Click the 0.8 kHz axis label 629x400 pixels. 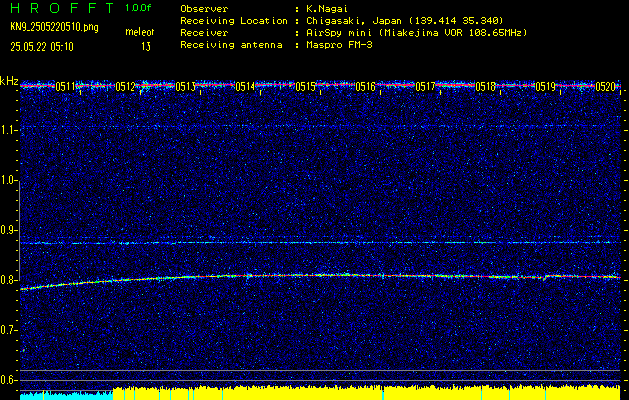(8, 280)
